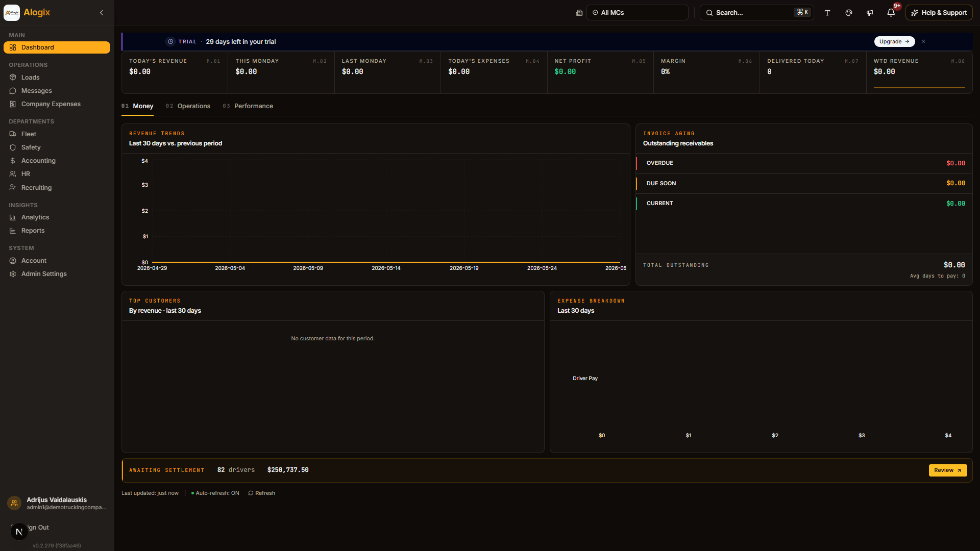Click the Overdue receivables row

(x=804, y=163)
